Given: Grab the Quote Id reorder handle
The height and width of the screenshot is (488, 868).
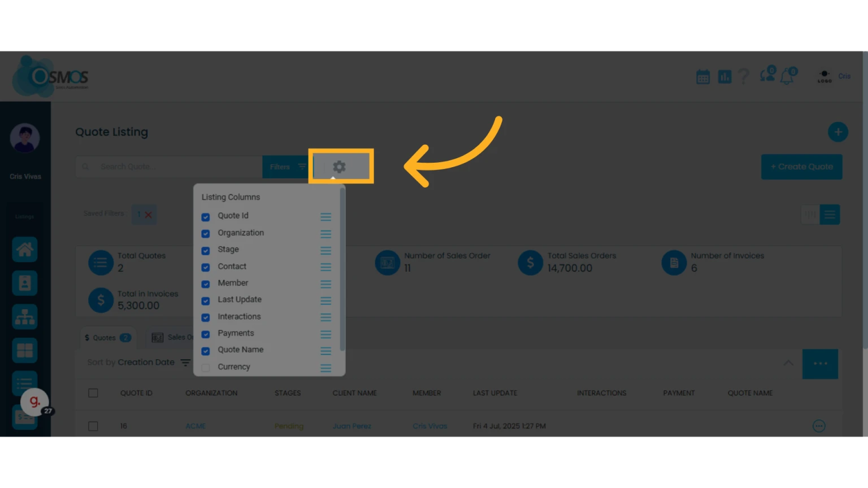Looking at the screenshot, I should pos(325,217).
